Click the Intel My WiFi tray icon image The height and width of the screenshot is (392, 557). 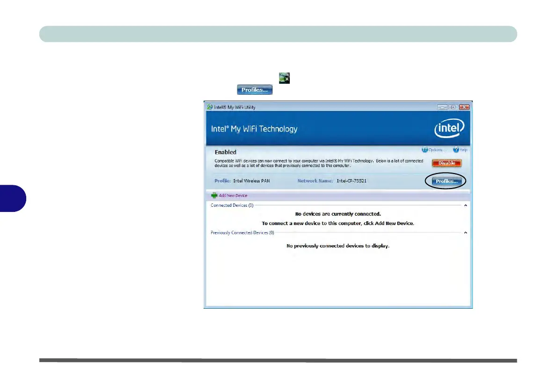point(284,78)
